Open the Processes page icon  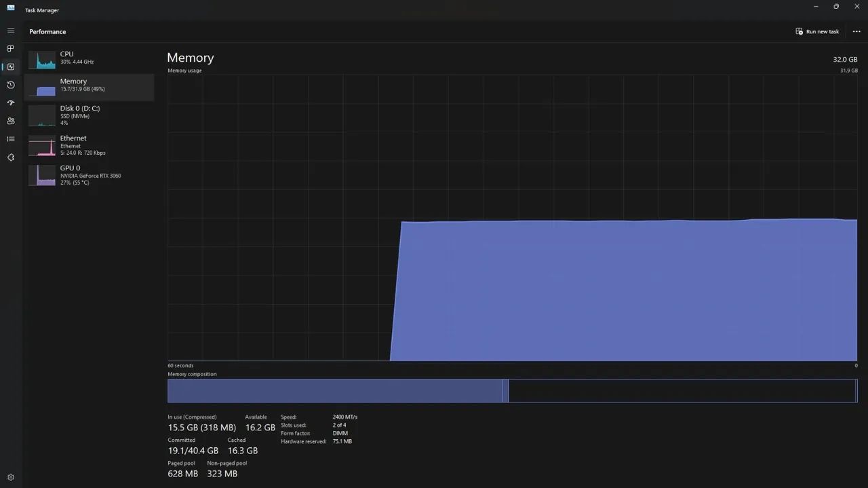point(10,49)
